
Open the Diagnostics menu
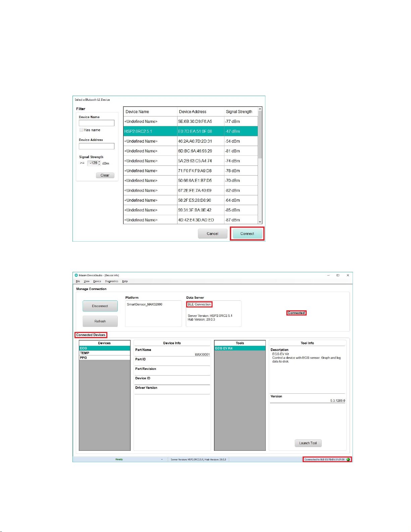(111, 281)
